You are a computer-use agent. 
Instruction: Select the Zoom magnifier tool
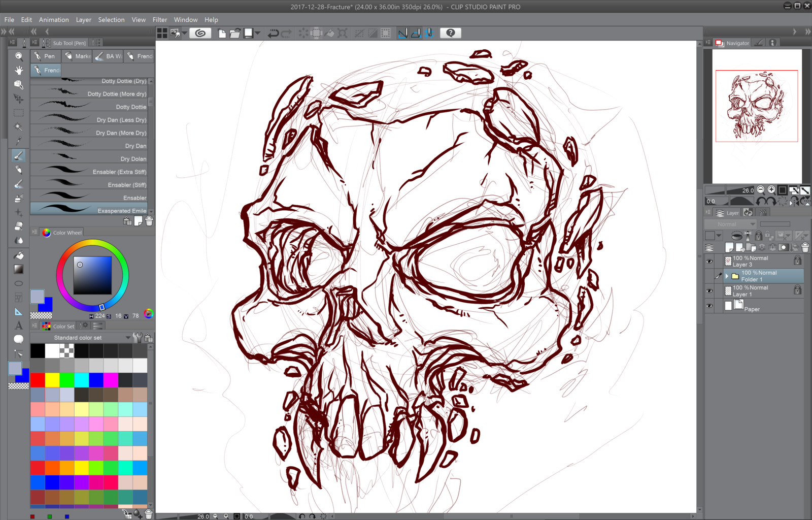coord(19,56)
